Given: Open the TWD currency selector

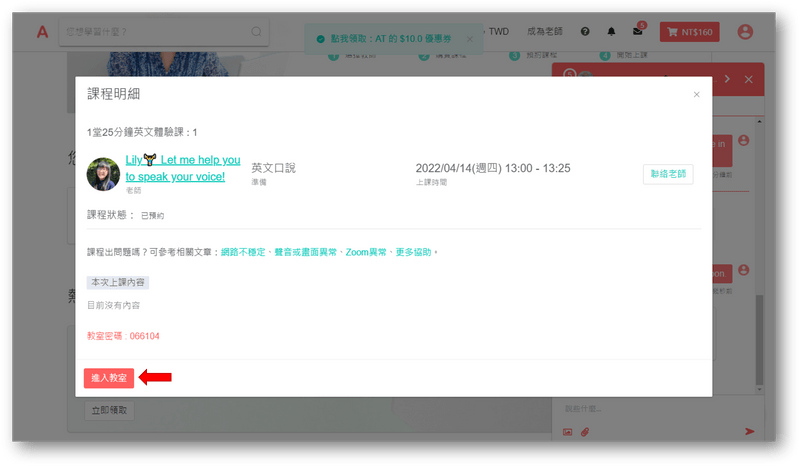Looking at the screenshot, I should (x=497, y=32).
